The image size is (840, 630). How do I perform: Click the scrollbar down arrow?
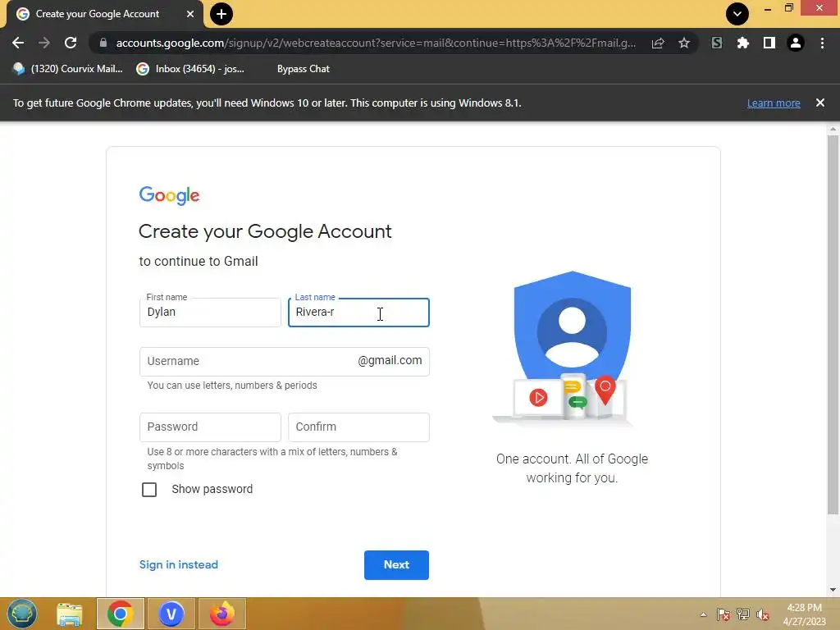click(833, 590)
